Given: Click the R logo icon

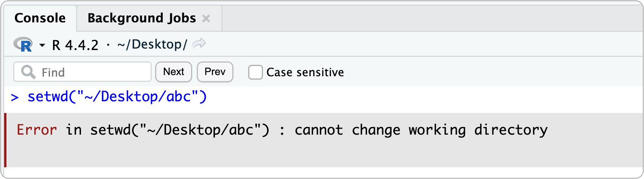Looking at the screenshot, I should click(x=23, y=45).
